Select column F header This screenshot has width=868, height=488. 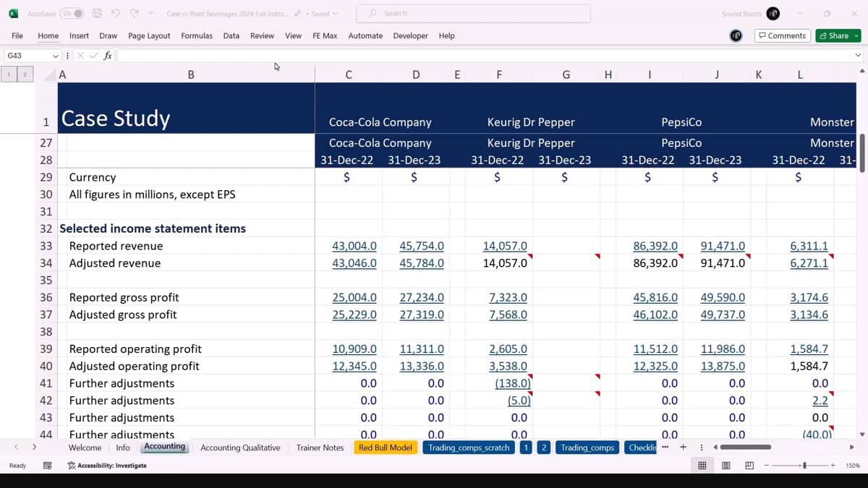(x=499, y=74)
